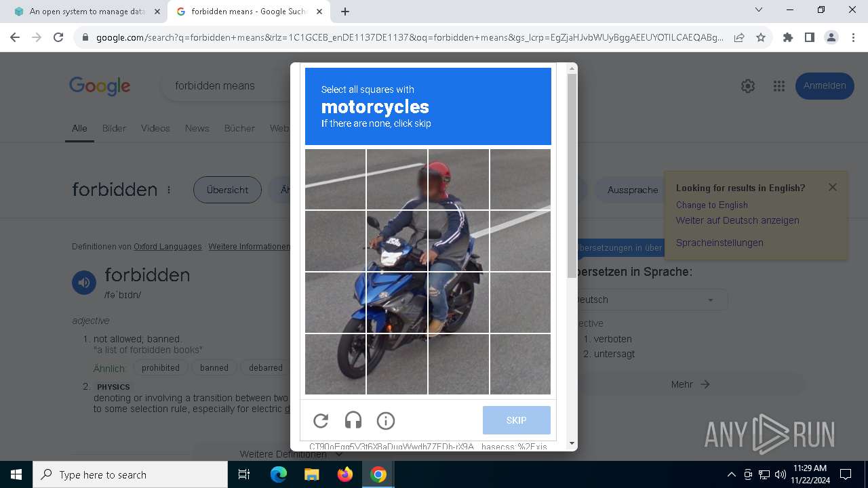Open the tab search chevron
Image resolution: width=868 pixels, height=488 pixels.
coord(759,10)
